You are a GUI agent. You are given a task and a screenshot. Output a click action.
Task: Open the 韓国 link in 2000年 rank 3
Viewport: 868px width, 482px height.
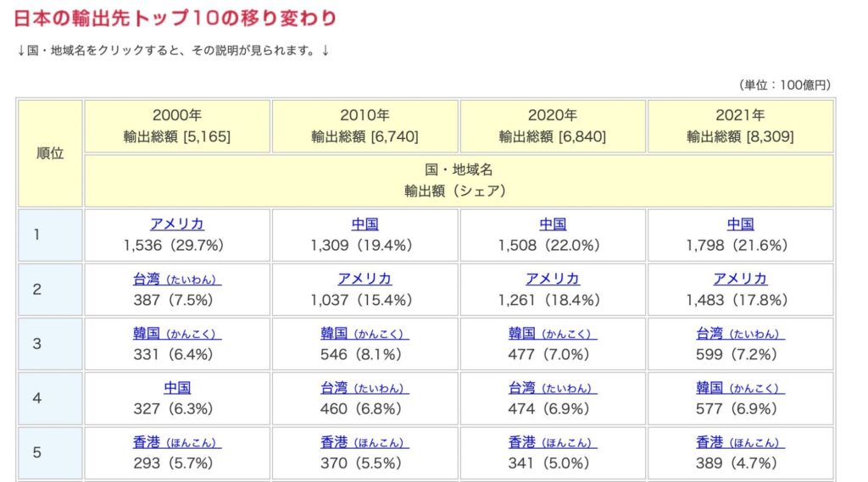point(177,333)
